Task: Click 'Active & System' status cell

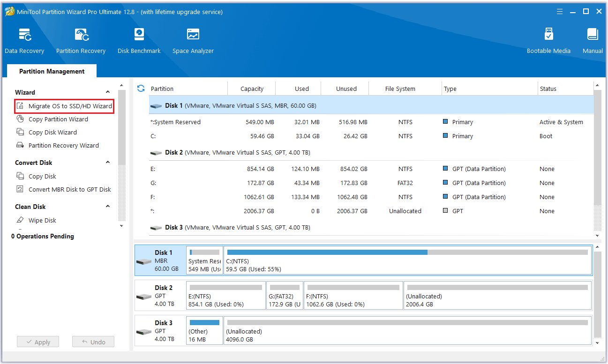Action: [561, 122]
